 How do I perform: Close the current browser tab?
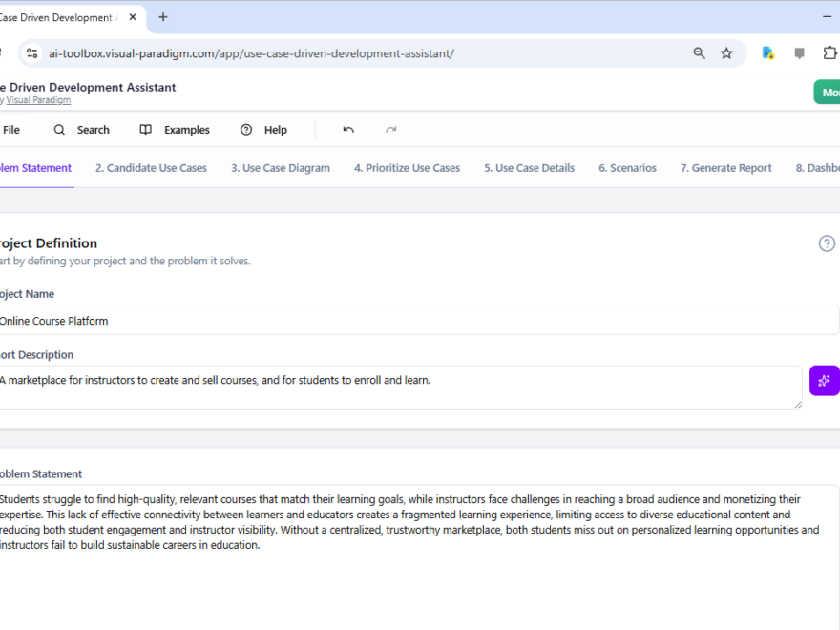(x=131, y=17)
